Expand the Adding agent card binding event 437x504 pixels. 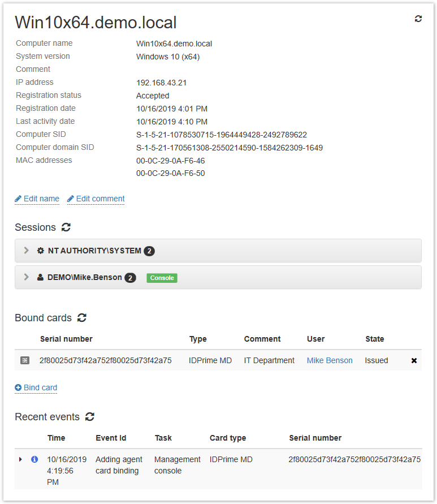click(21, 459)
